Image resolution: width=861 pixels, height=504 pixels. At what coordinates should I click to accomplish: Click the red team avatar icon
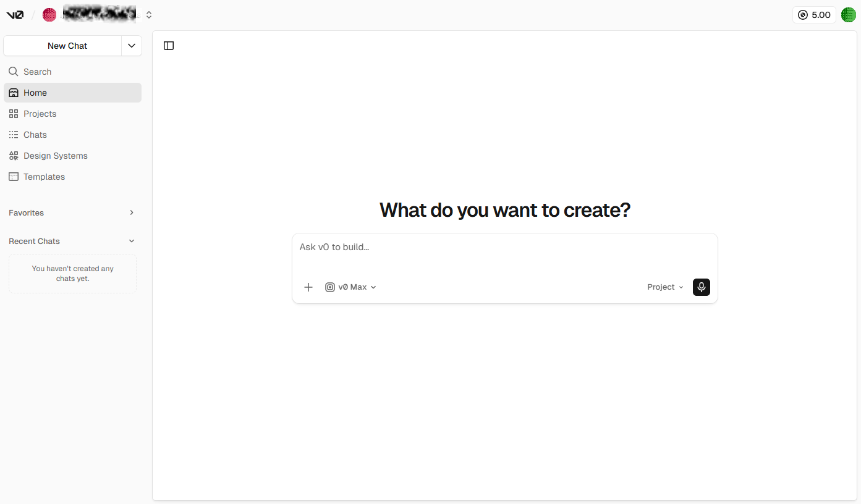point(49,15)
